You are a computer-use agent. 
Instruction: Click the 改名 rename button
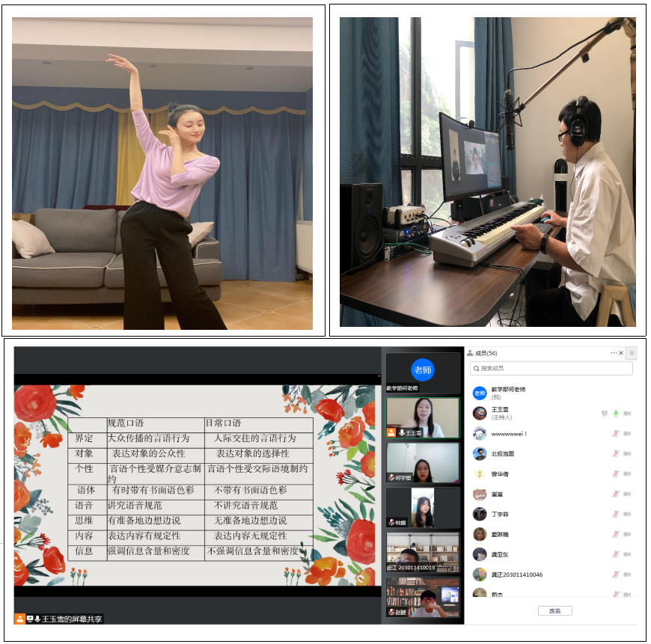coord(554,610)
